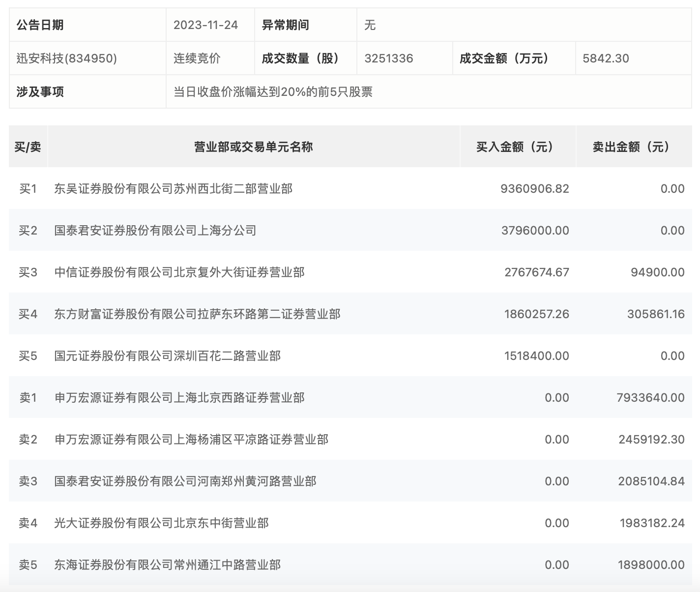
Task: Select the 无 value beside 异常期间
Action: click(x=370, y=25)
